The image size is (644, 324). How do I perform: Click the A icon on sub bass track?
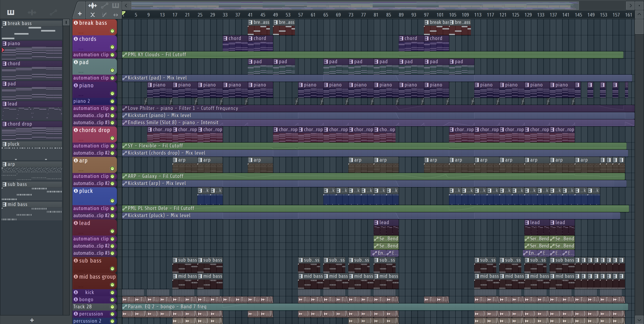76,260
